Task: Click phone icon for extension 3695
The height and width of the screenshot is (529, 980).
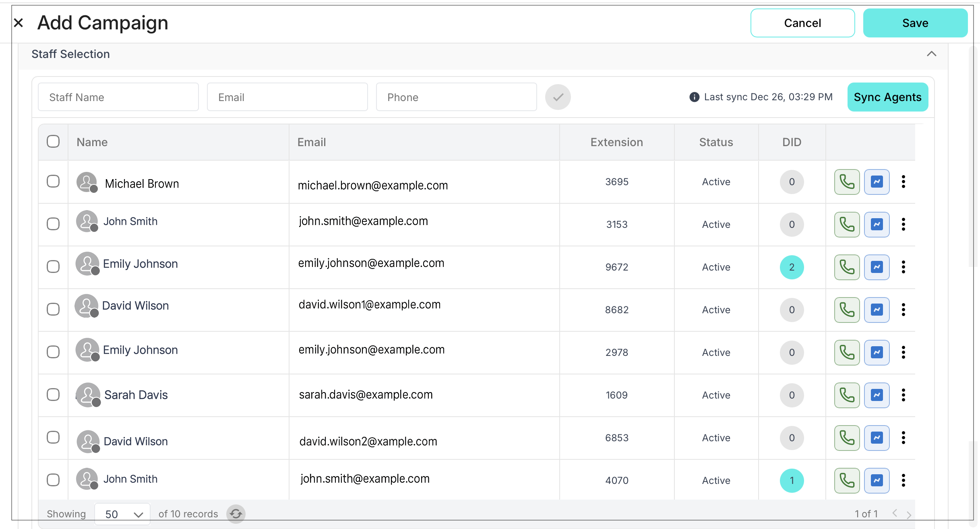Action: click(847, 182)
